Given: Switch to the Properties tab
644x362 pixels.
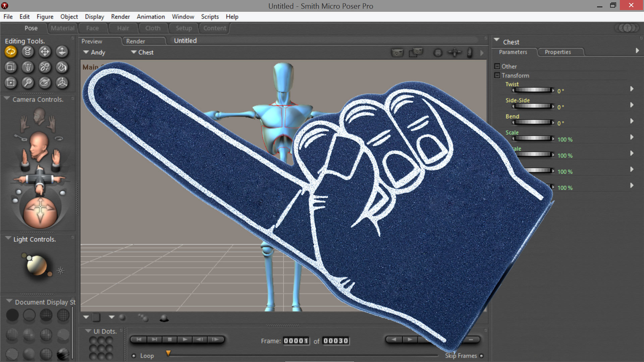Looking at the screenshot, I should [x=558, y=52].
